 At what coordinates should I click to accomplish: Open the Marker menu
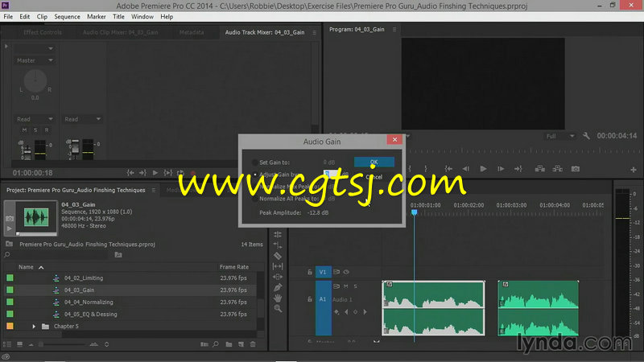click(x=96, y=17)
